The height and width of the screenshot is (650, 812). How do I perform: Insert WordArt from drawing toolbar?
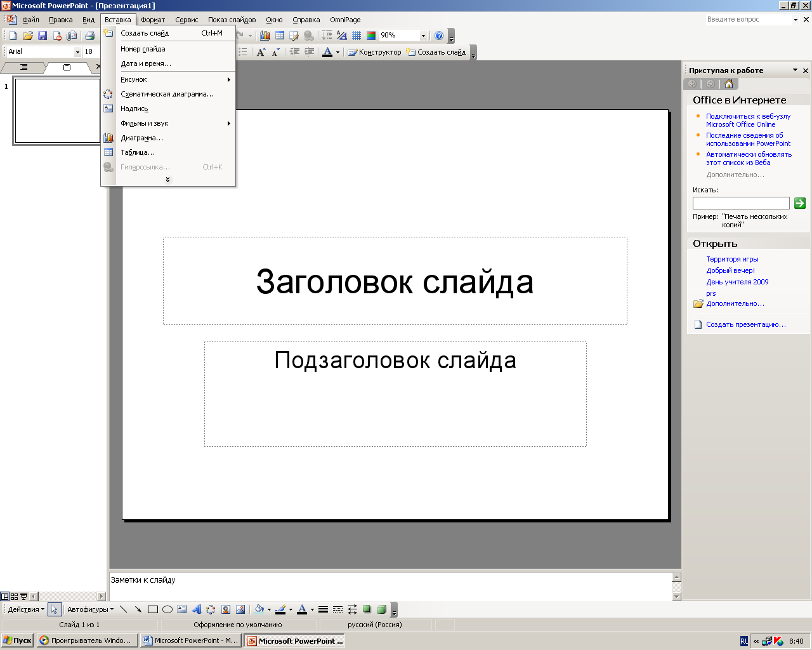[197, 609]
